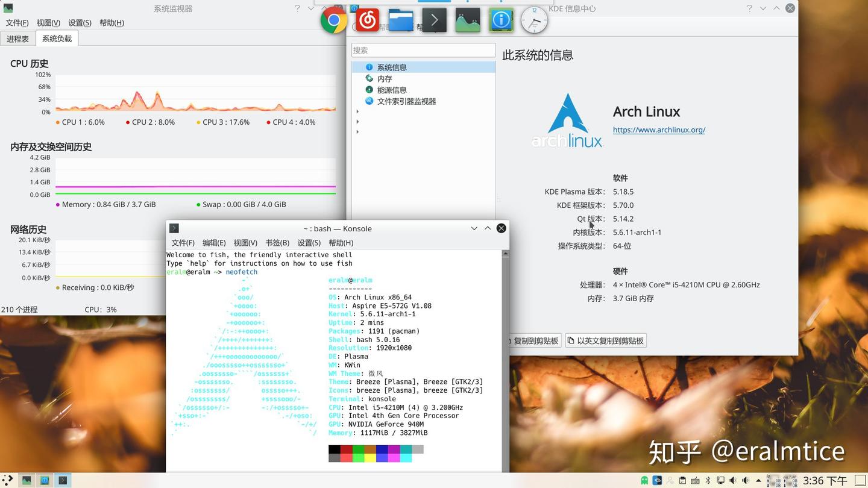868x488 pixels.
Task: Launch the System Monitor dock icon
Action: click(467, 19)
